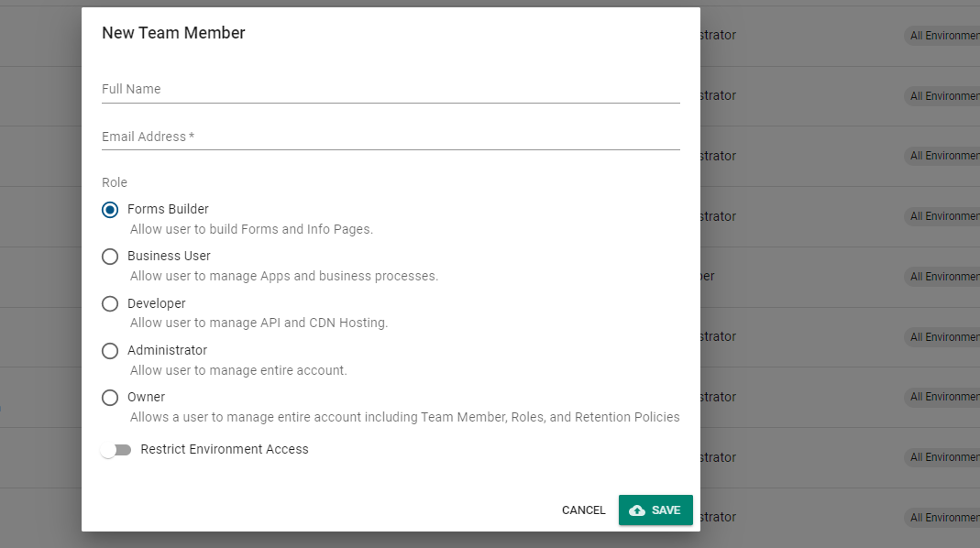Click the Cancel button
The image size is (980, 548).
[x=584, y=510]
